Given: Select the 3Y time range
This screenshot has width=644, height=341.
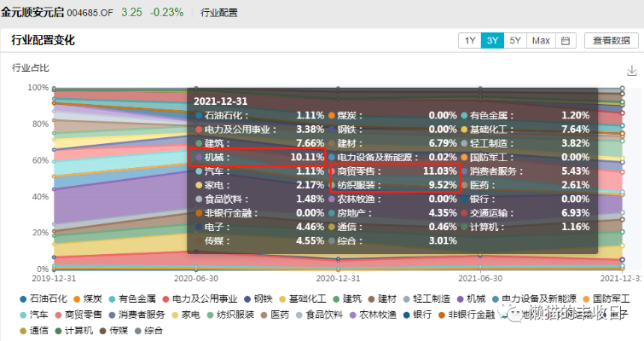Looking at the screenshot, I should pos(493,40).
